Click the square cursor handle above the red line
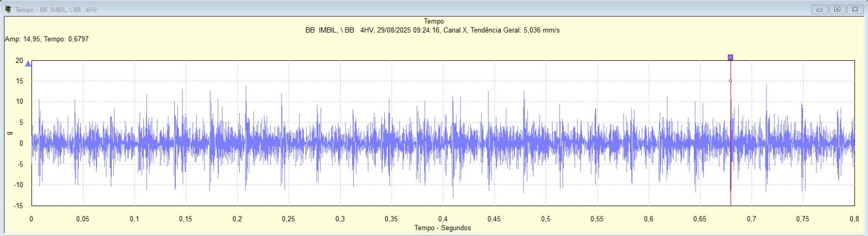This screenshot has width=868, height=236. 731,57
